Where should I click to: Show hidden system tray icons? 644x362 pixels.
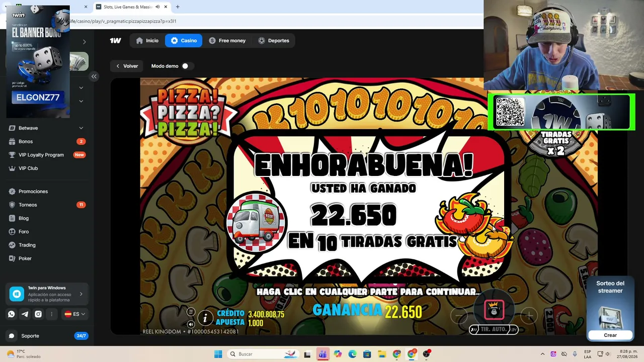point(542,354)
